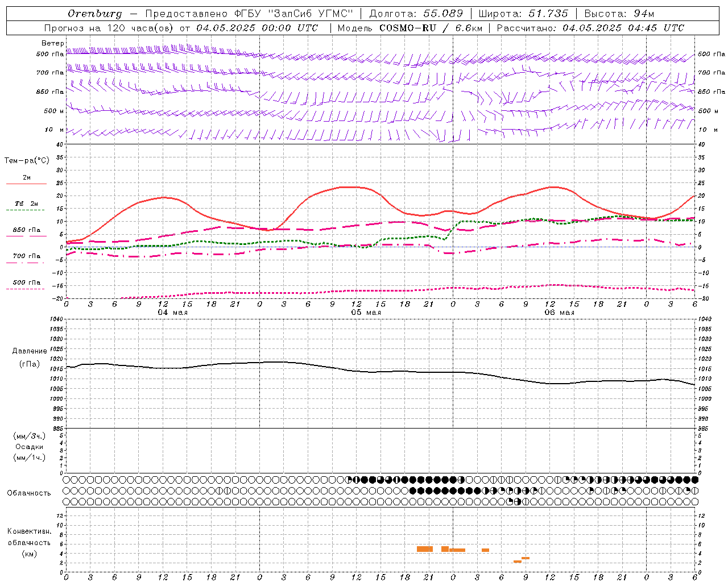Click the lowest orange convective cloud bar
This screenshot has height=582, width=728.
click(518, 562)
